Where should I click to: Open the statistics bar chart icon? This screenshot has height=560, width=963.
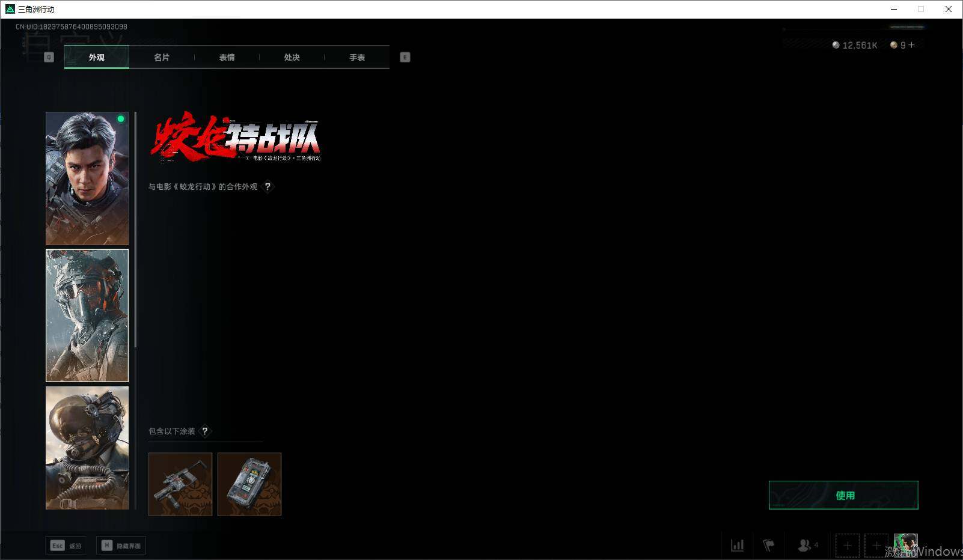click(x=738, y=546)
